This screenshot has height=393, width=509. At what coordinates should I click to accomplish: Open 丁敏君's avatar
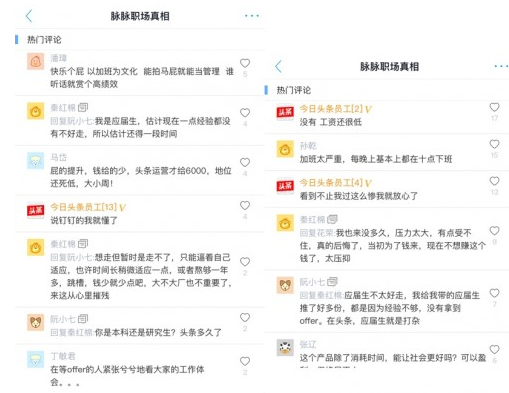pos(35,359)
